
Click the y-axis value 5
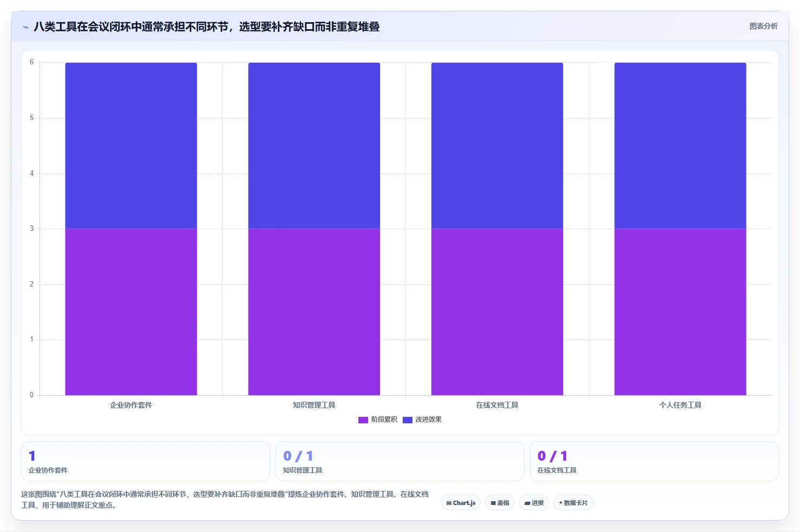tap(31, 118)
